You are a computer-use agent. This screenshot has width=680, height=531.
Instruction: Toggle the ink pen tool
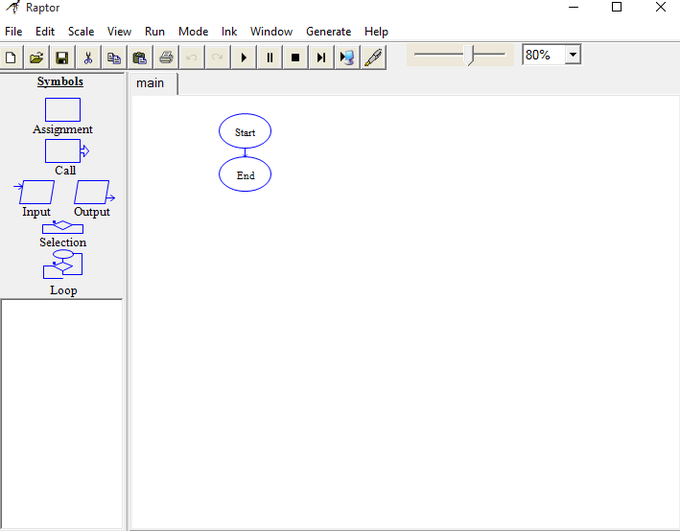(x=373, y=58)
